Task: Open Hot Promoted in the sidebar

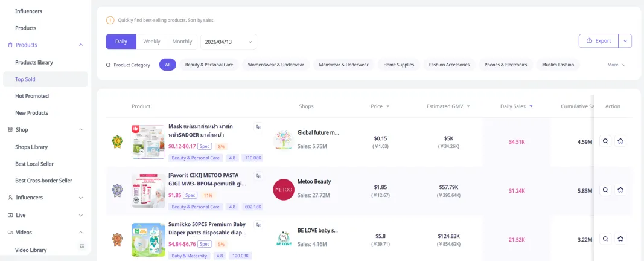Action: click(32, 96)
